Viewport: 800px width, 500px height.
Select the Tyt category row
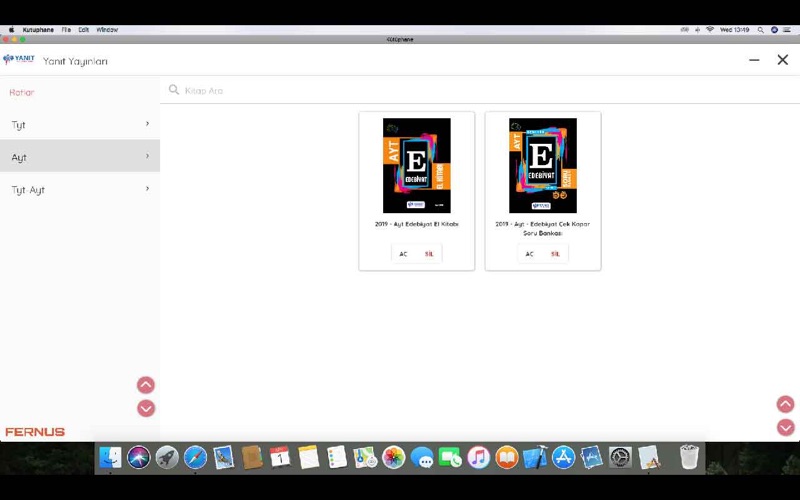pos(80,124)
